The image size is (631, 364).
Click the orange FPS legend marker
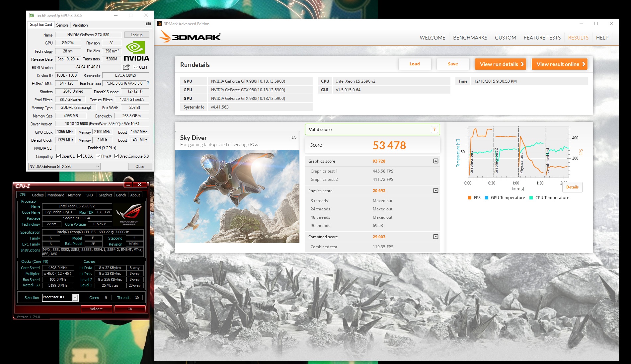click(469, 198)
